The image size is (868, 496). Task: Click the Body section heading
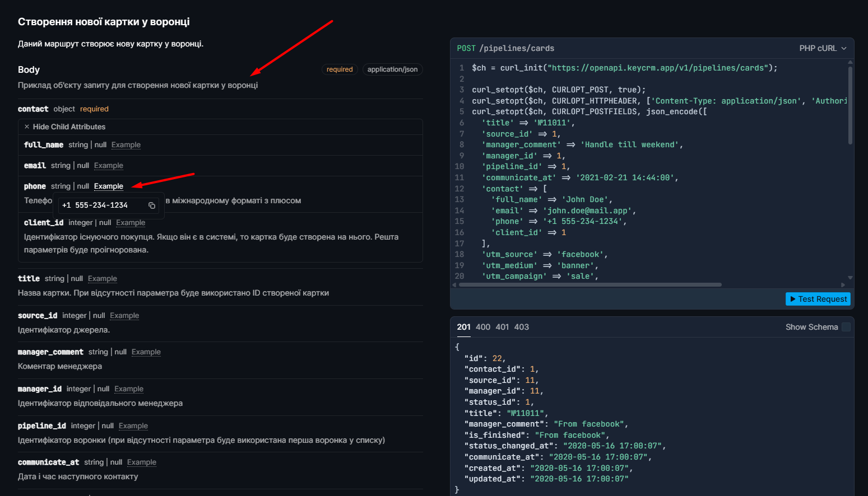(x=29, y=69)
